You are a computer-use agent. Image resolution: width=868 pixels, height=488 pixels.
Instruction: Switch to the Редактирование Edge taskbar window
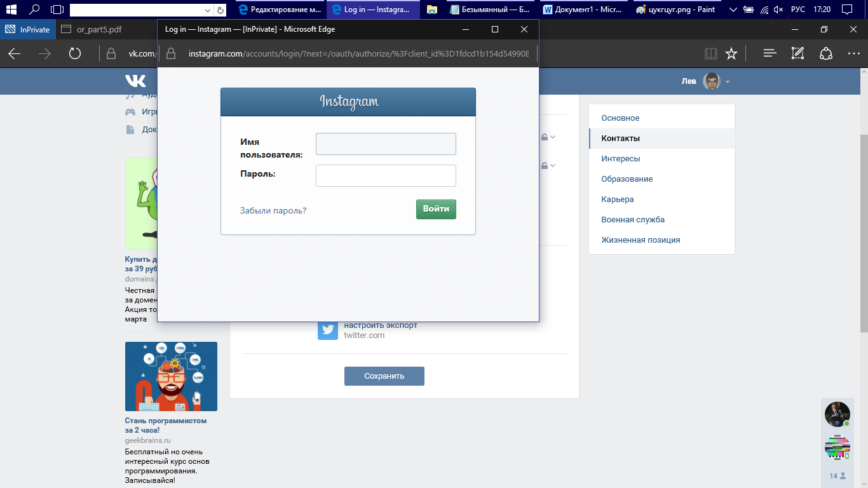(x=280, y=10)
